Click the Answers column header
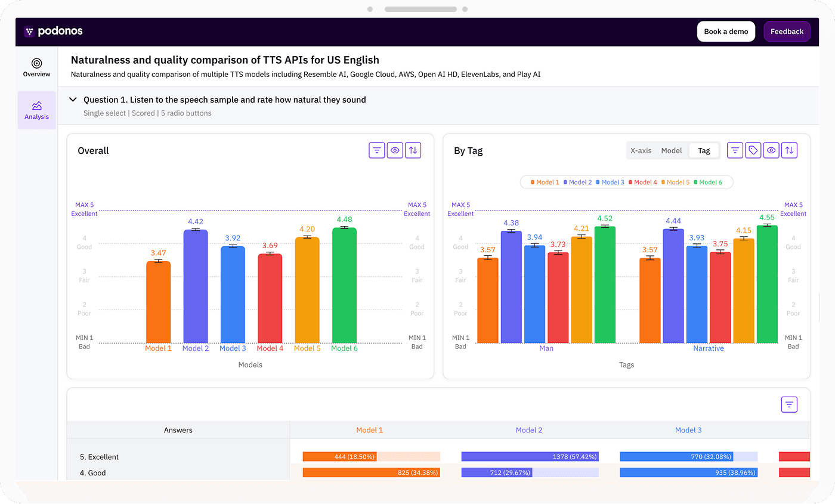835x504 pixels. pyautogui.click(x=178, y=430)
